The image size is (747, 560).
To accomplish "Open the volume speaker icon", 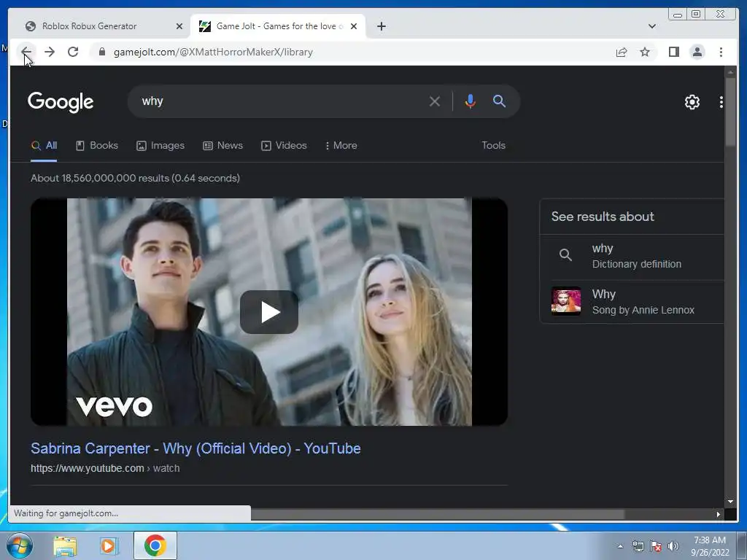I will pos(673,546).
